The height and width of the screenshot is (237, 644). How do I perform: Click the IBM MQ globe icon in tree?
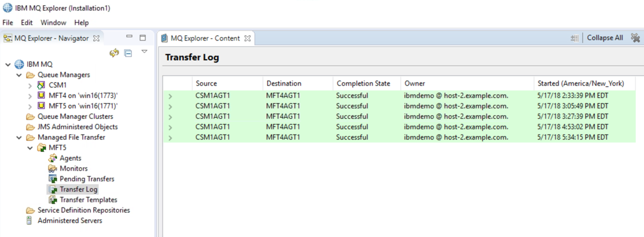[19, 64]
